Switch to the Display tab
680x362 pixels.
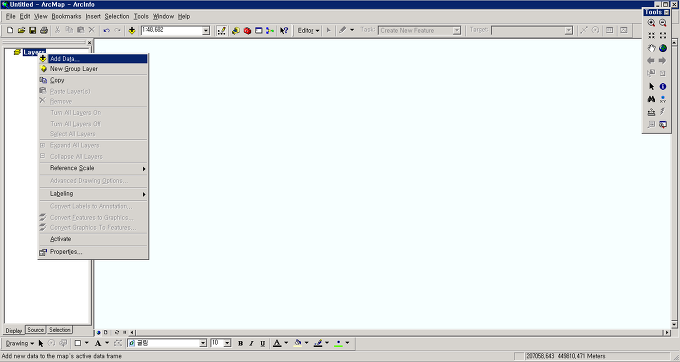pos(14,330)
